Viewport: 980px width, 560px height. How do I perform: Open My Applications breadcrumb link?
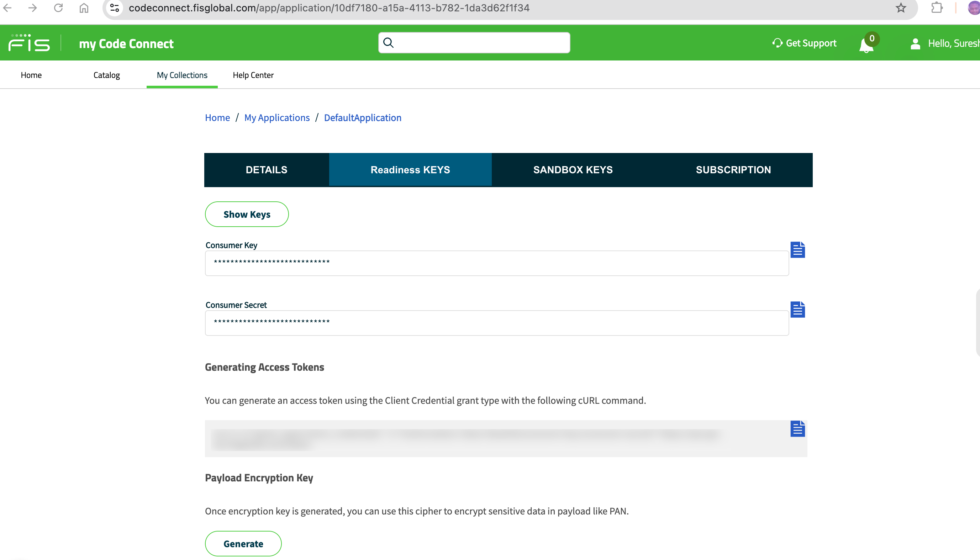[276, 117]
